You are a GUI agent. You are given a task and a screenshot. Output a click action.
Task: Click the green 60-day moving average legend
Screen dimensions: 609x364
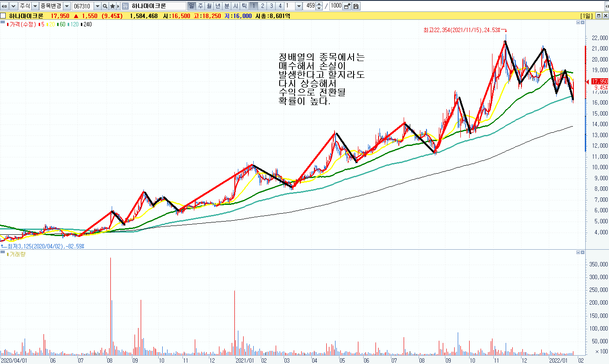(61, 24)
